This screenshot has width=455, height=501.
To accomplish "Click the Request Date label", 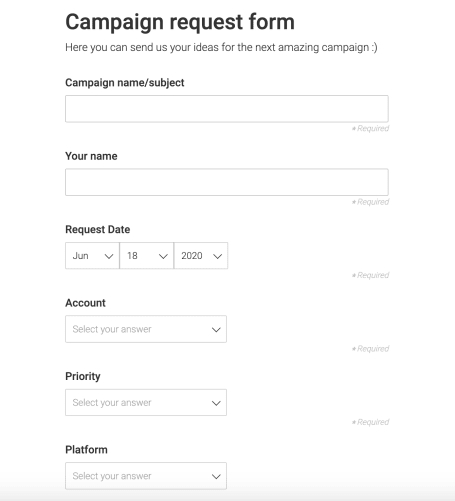I will click(98, 229).
